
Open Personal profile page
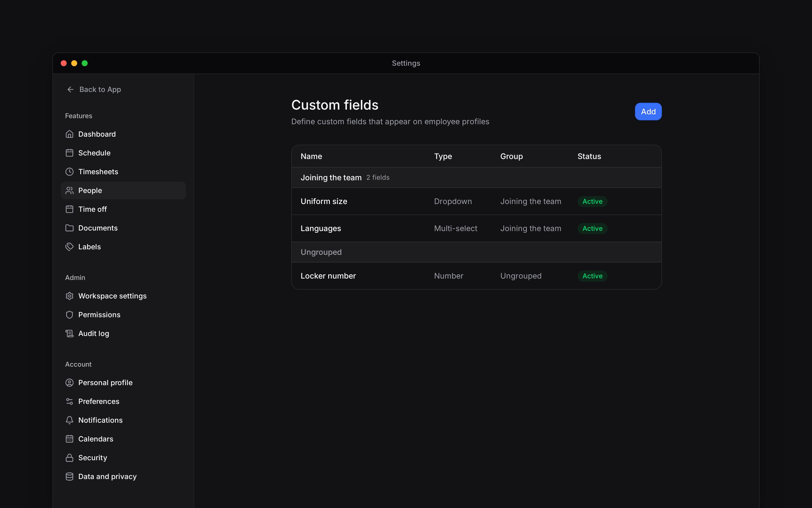pos(123,383)
